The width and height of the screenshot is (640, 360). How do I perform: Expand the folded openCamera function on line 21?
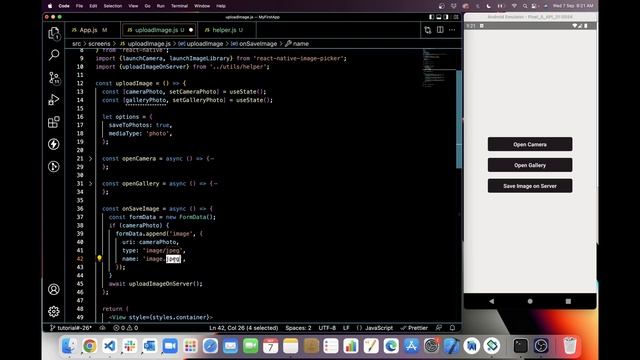91,158
